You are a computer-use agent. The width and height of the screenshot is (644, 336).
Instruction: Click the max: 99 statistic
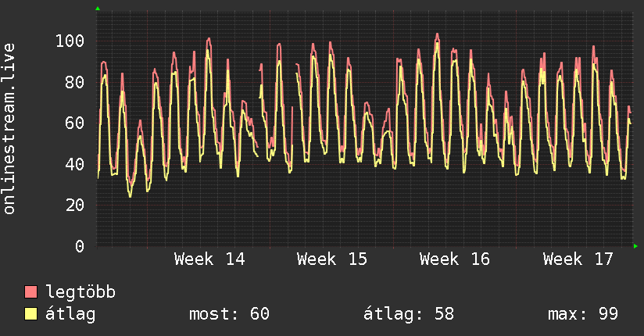pos(583,314)
